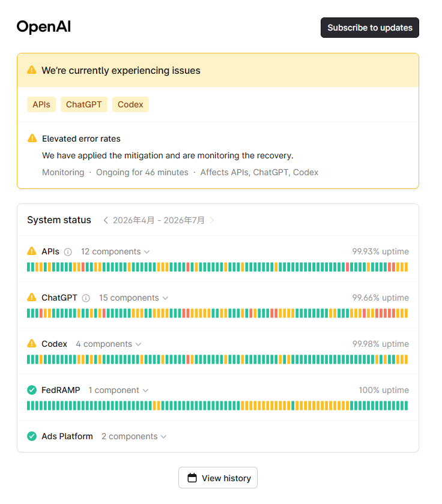The height and width of the screenshot is (504, 442).
Task: Open the Elevated error rates incident
Action: coord(81,139)
